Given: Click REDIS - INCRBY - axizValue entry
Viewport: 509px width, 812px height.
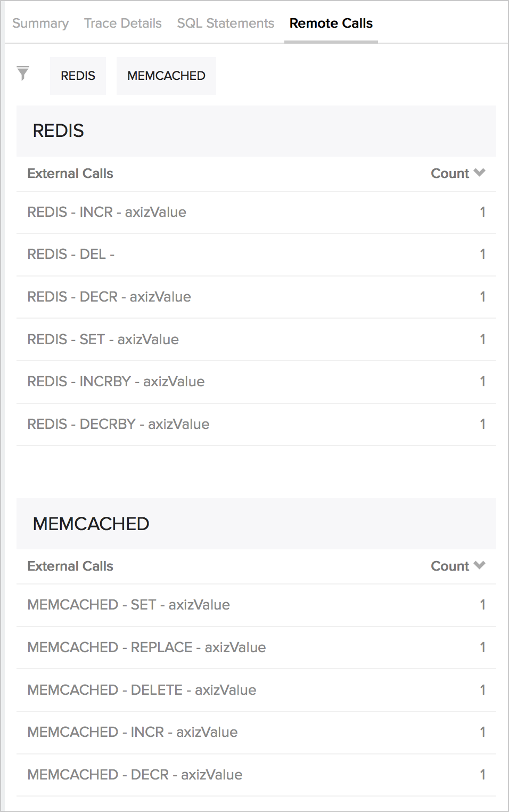Looking at the screenshot, I should [x=256, y=382].
